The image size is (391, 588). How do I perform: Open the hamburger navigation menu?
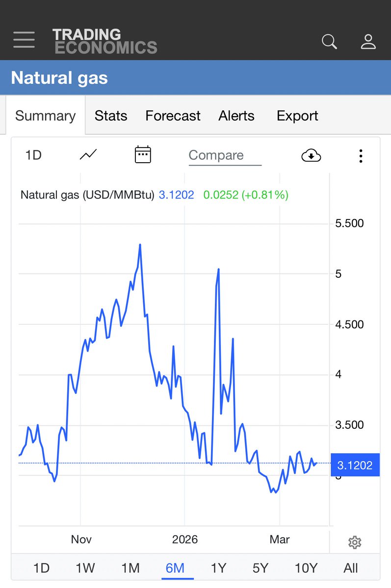(24, 40)
